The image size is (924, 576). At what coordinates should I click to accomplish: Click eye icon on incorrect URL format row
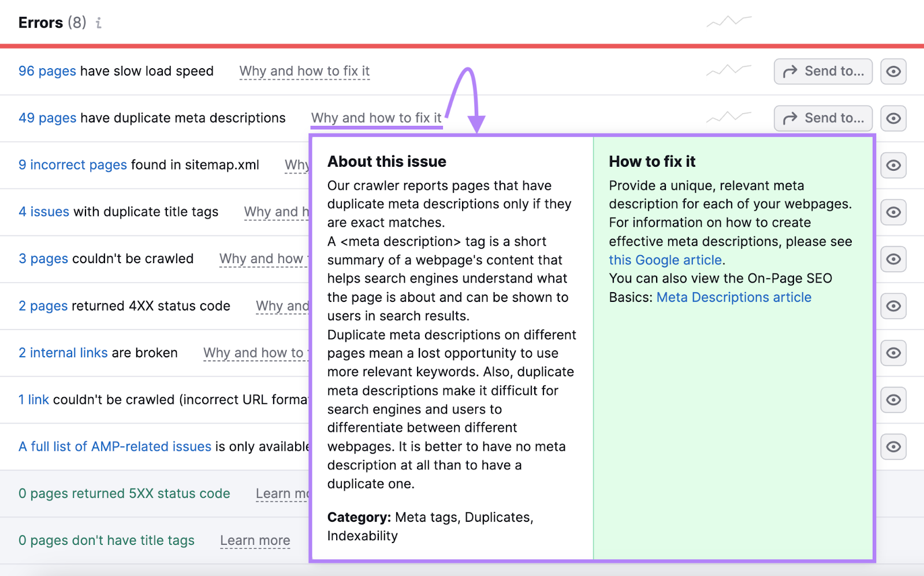(x=893, y=400)
